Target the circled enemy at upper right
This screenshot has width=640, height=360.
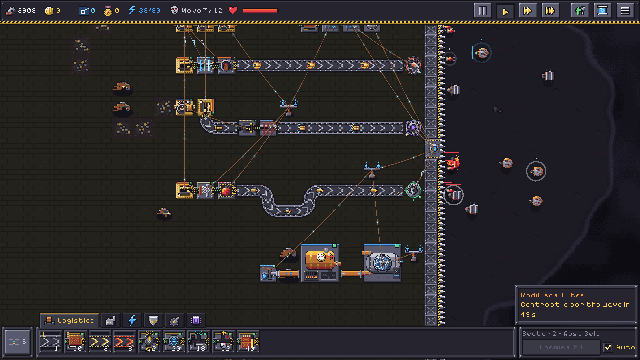coord(482,53)
